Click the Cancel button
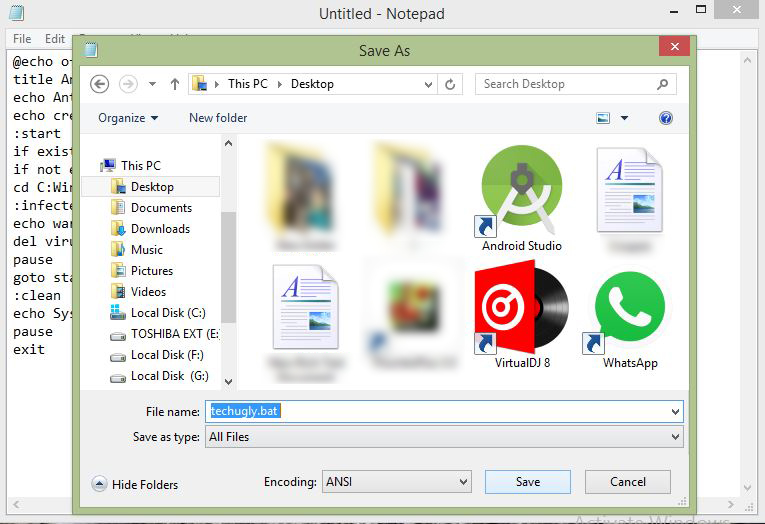 (x=628, y=482)
